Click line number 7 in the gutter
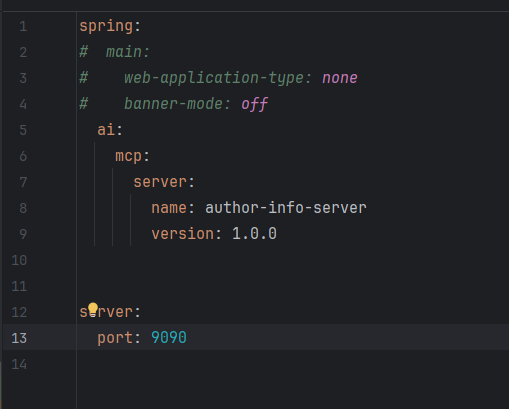Image resolution: width=509 pixels, height=409 pixels. point(23,182)
